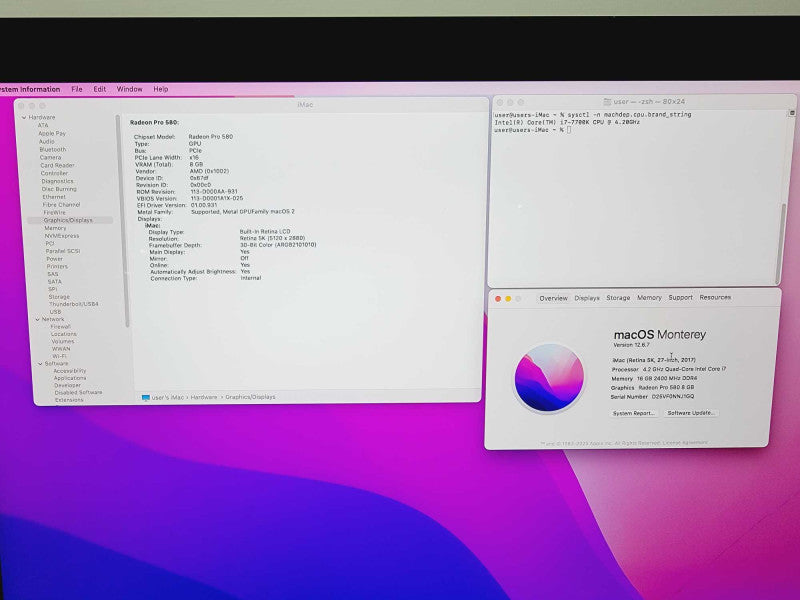Collapse the Hardware section in sidebar
This screenshot has height=600, width=800.
(x=24, y=117)
